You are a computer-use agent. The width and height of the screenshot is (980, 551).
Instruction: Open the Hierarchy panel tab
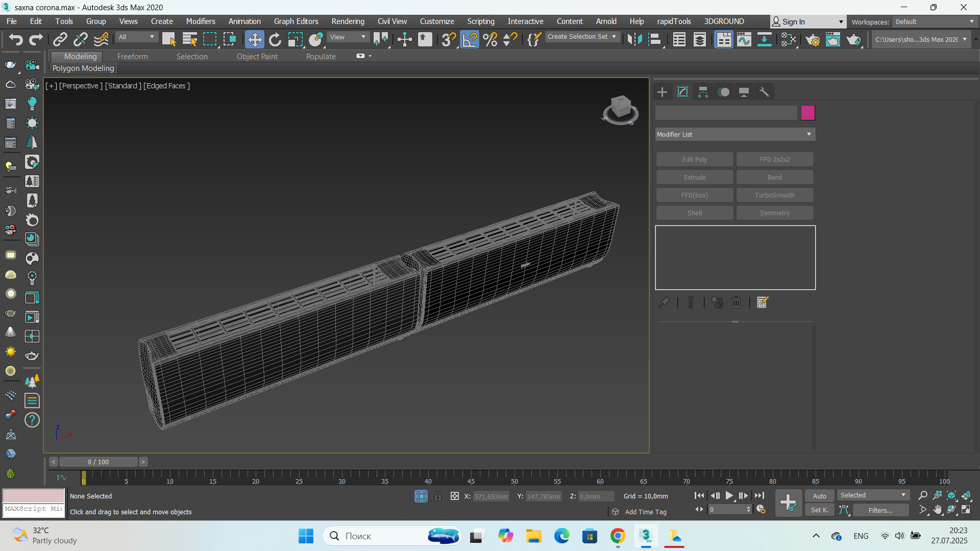(703, 92)
